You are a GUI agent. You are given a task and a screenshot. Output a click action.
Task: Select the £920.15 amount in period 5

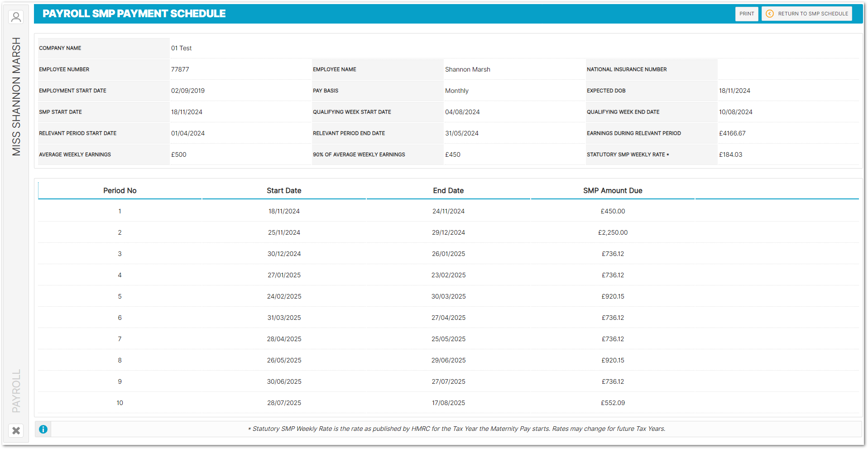click(x=613, y=296)
